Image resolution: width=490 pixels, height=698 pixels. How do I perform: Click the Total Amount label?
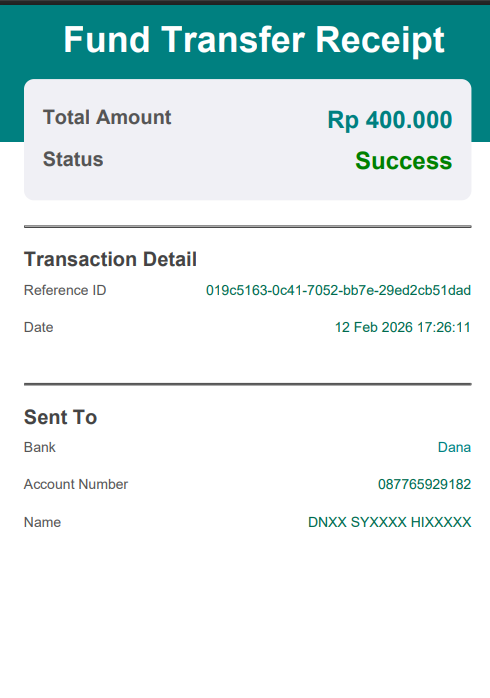click(x=107, y=118)
